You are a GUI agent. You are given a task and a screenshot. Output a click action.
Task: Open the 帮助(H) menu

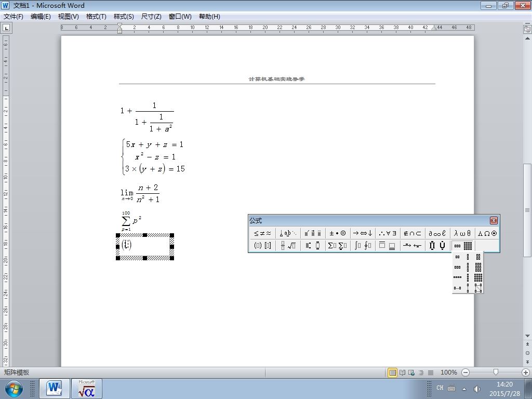[x=209, y=16]
